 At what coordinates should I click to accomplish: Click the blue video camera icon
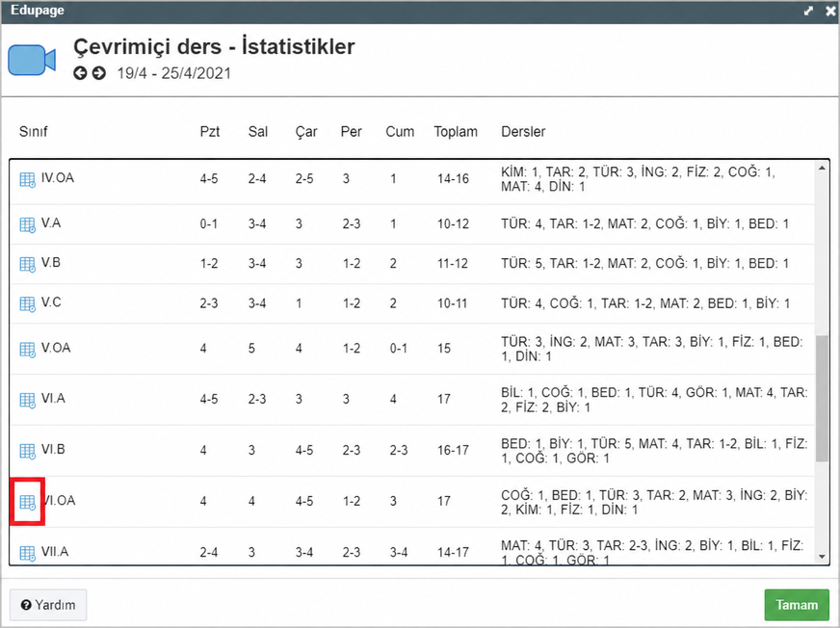click(32, 60)
